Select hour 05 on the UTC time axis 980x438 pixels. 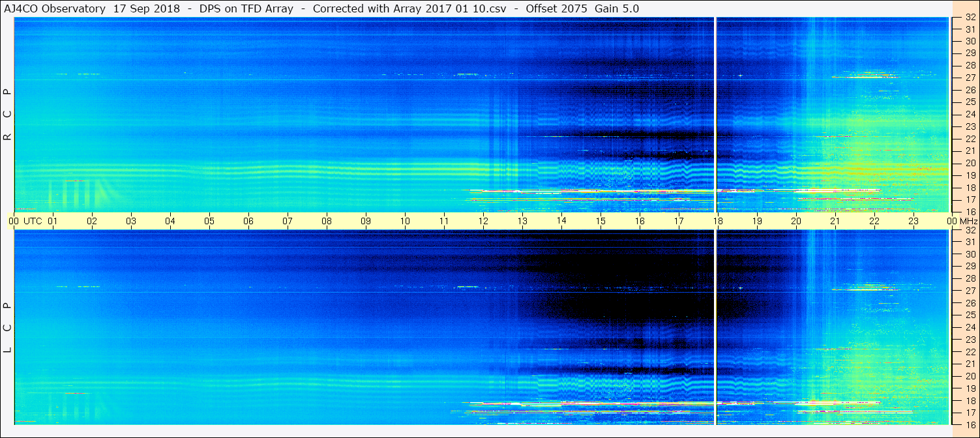click(209, 221)
